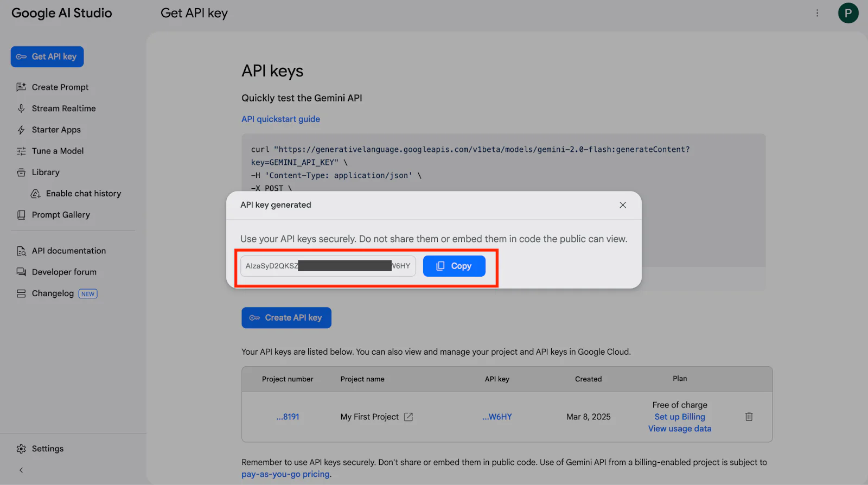Open Stream Realtime in the sidebar
This screenshot has width=868, height=485.
click(x=63, y=109)
